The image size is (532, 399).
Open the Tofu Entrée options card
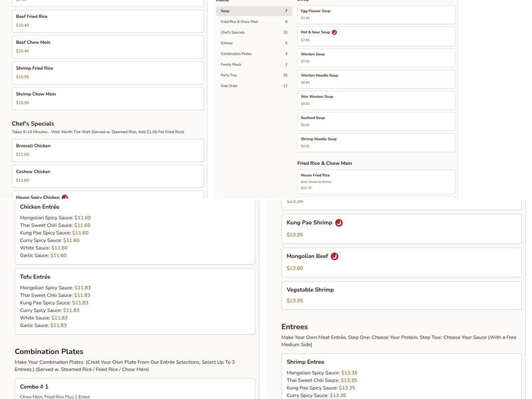pos(135,301)
